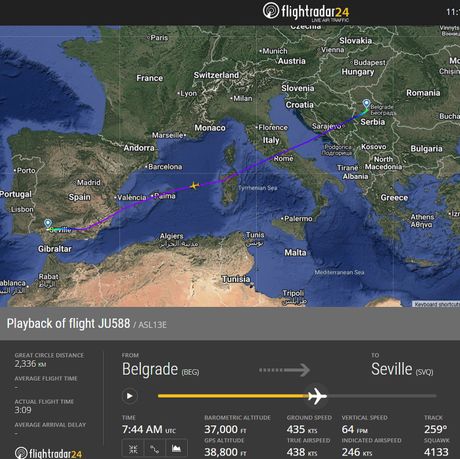
Task: Click the 'Belgrade (BEG)' origin text
Action: coord(161,369)
